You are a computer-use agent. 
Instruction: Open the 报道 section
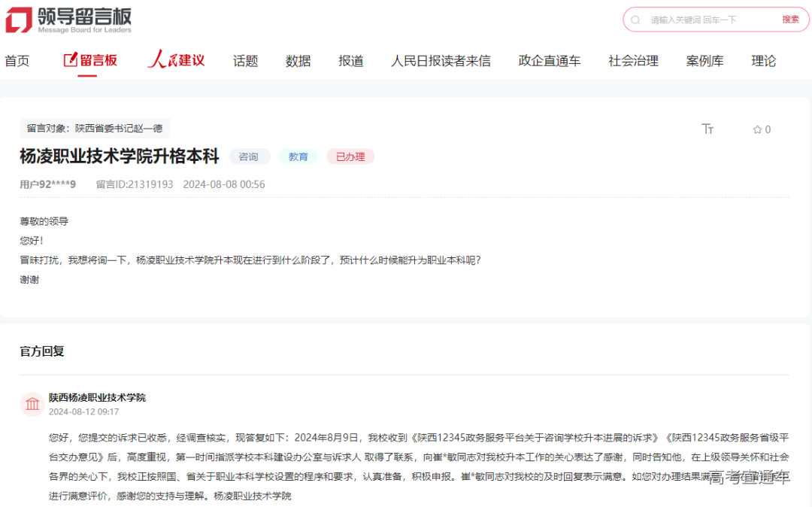tap(350, 61)
